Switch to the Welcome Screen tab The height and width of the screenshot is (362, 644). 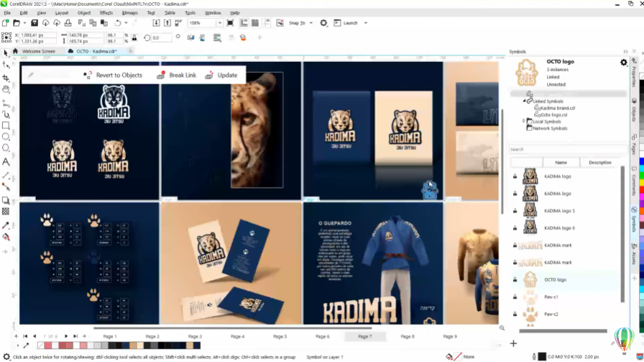coord(39,51)
